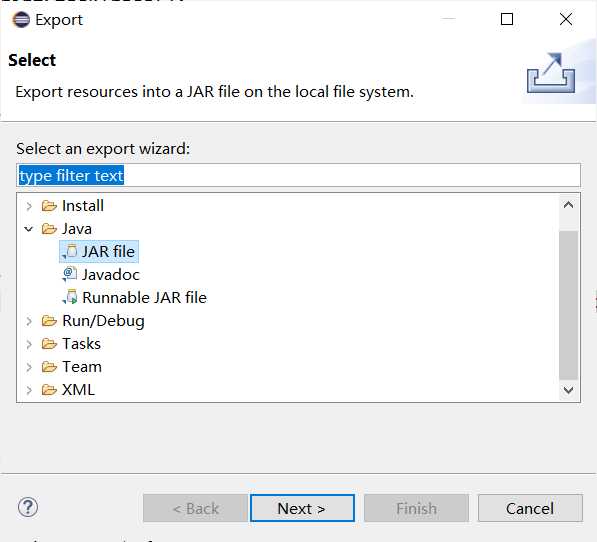Click the scrollbar down arrow
The height and width of the screenshot is (542, 597).
[568, 390]
